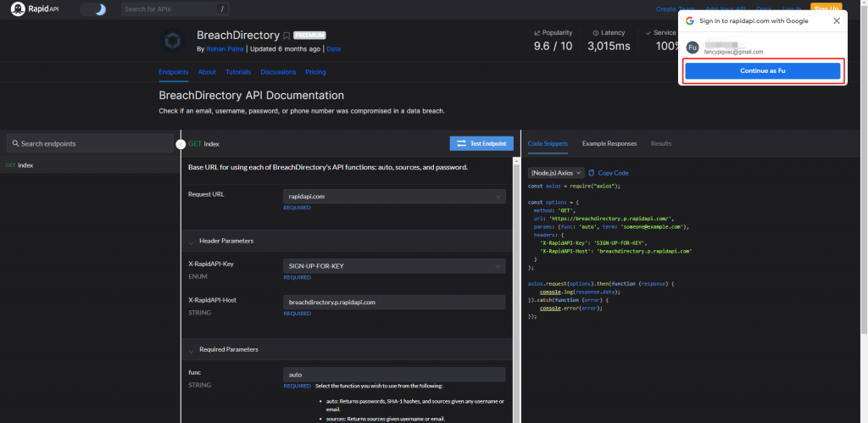Select the GET index endpoint in sidebar
This screenshot has width=868, height=423.
19,165
